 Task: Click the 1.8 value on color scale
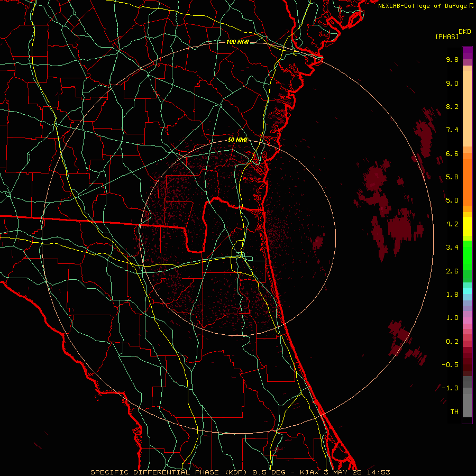coord(452,295)
